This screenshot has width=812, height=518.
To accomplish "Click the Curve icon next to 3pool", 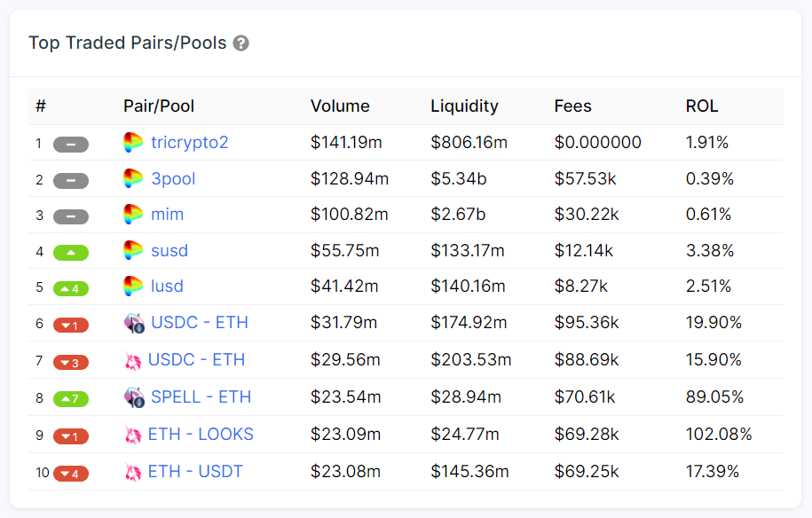I will [x=133, y=179].
